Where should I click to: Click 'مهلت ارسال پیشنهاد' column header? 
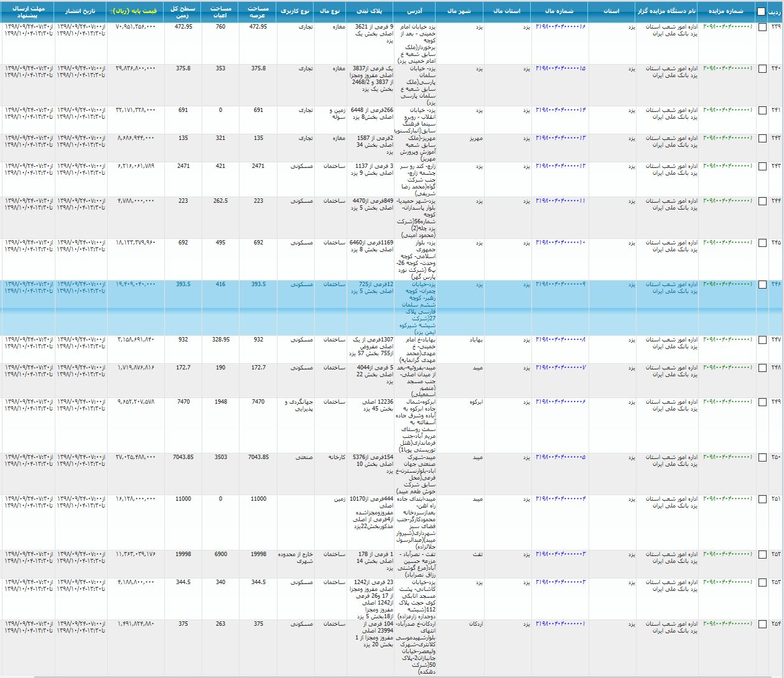[x=28, y=11]
